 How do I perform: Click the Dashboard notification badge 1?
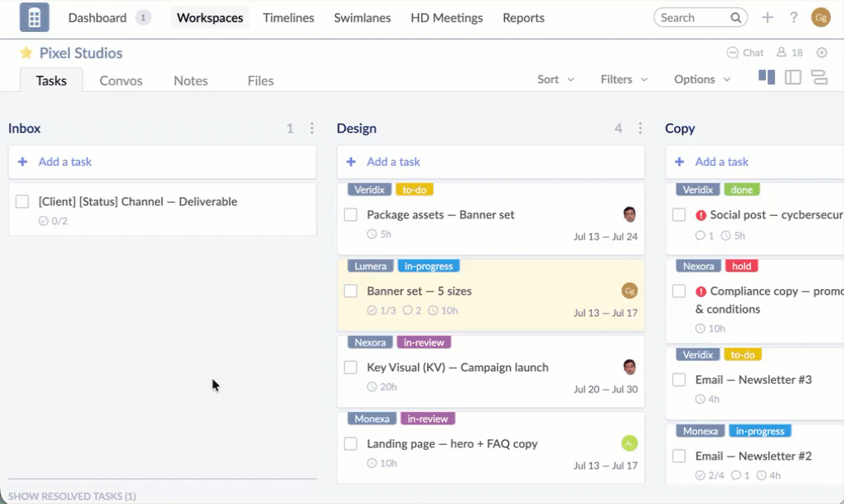pos(143,18)
